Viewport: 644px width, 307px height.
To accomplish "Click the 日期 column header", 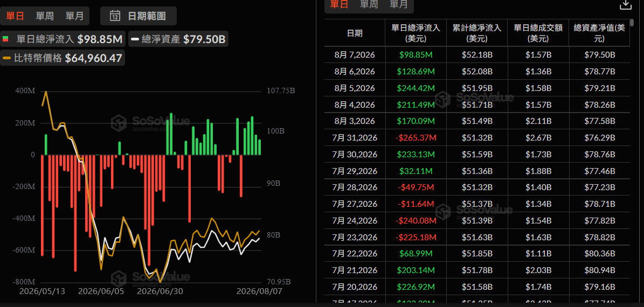I will tap(355, 33).
